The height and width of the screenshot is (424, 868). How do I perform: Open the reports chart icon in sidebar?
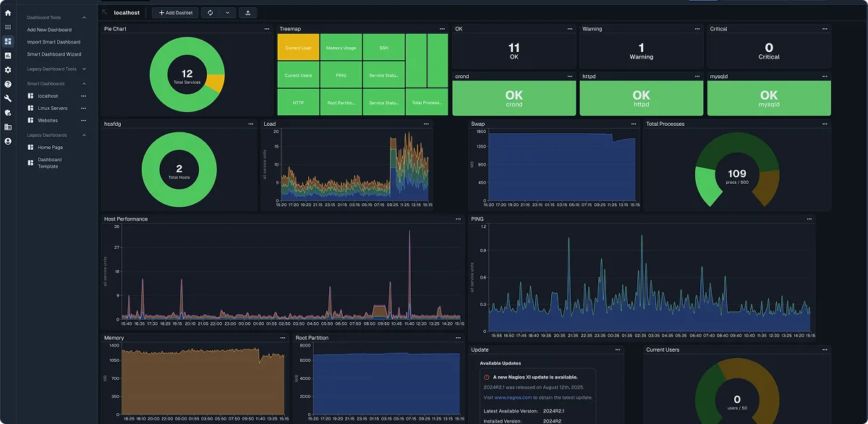7,55
